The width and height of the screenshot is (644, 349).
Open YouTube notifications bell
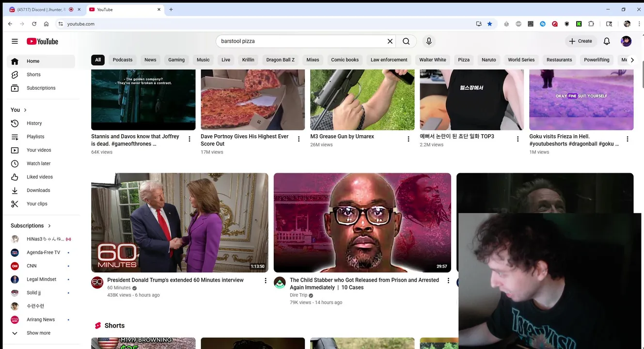click(x=607, y=41)
